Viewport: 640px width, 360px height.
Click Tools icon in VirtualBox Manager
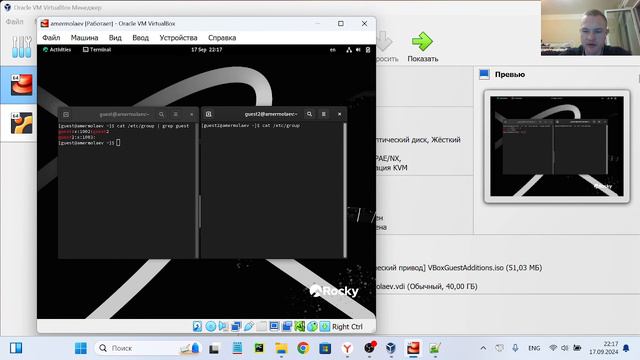click(21, 47)
